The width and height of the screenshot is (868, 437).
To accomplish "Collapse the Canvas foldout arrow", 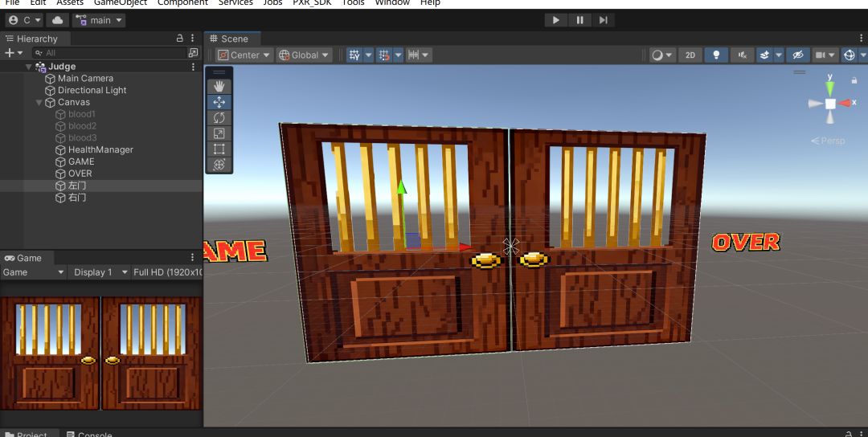I will click(x=39, y=102).
